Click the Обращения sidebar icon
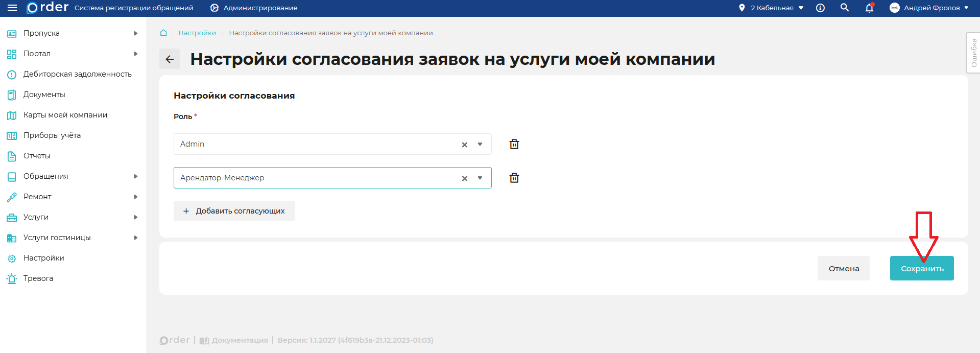Screen dimensions: 980x353 [x=12, y=177]
